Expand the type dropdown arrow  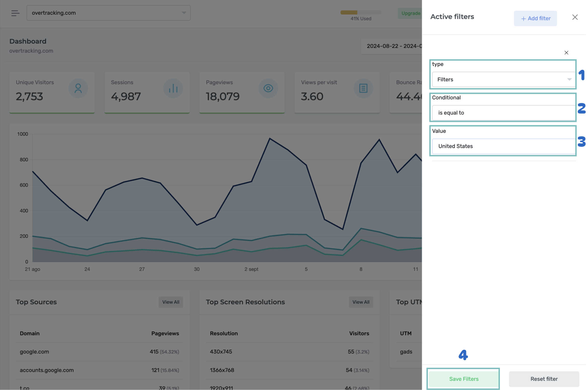pos(569,79)
